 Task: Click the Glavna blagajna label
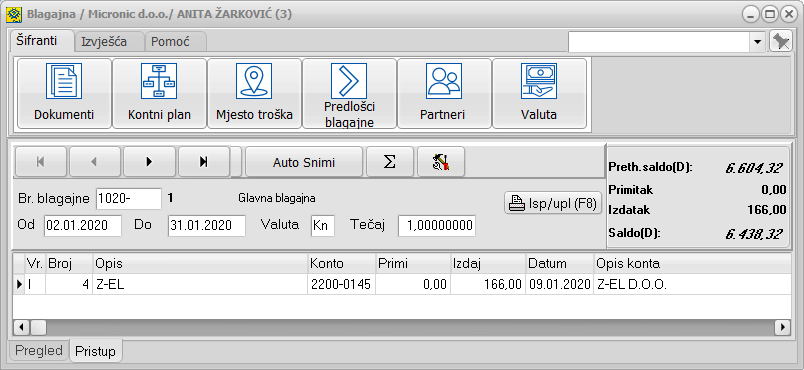point(277,198)
